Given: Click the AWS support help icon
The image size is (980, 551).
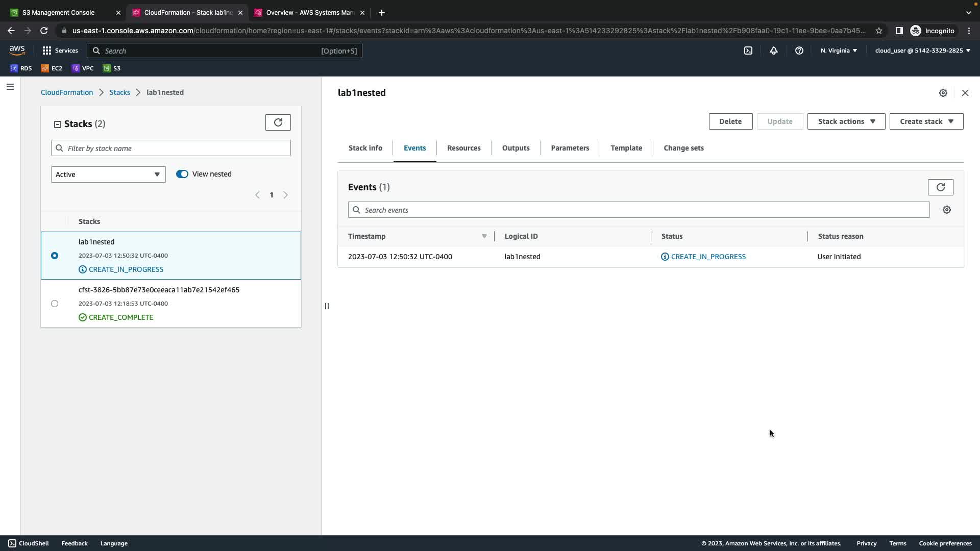Looking at the screenshot, I should 799,51.
